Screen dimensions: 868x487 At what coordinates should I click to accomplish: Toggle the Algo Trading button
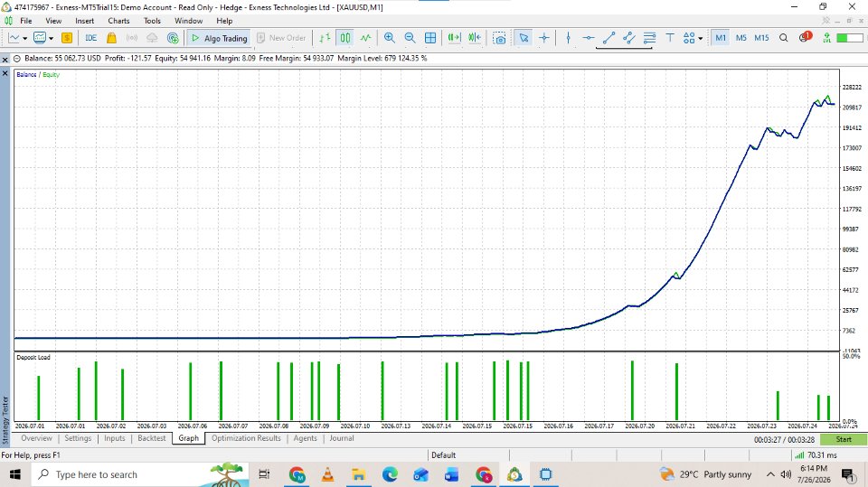pos(220,38)
